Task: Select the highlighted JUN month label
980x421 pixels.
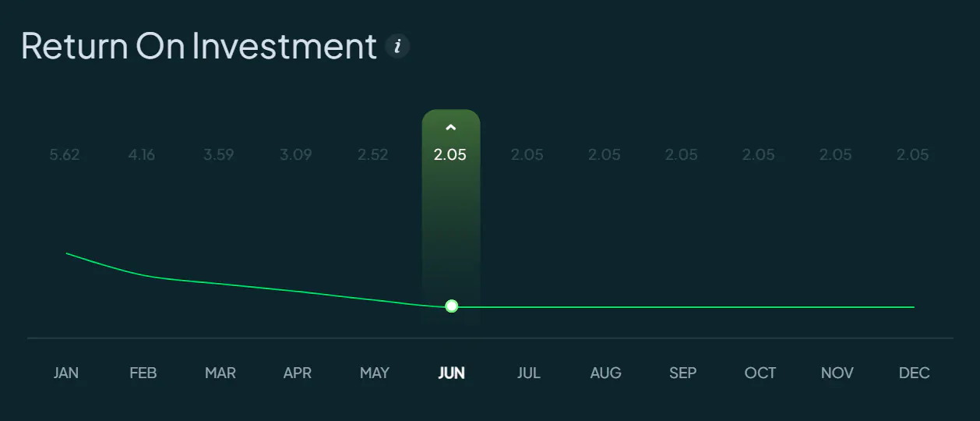Action: pyautogui.click(x=452, y=373)
